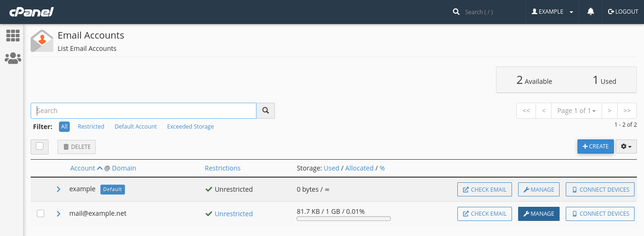Open the EXAMPLE user dropdown menu
The height and width of the screenshot is (236, 644).
pyautogui.click(x=552, y=12)
